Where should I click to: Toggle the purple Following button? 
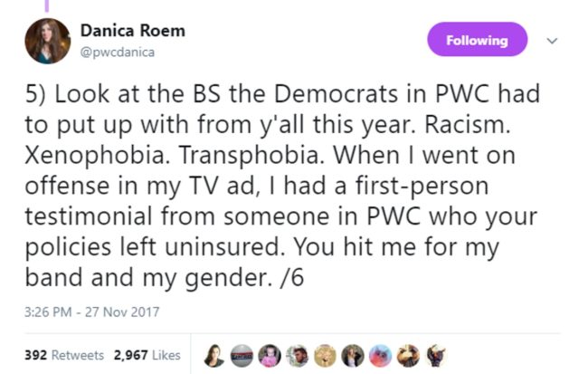476,40
